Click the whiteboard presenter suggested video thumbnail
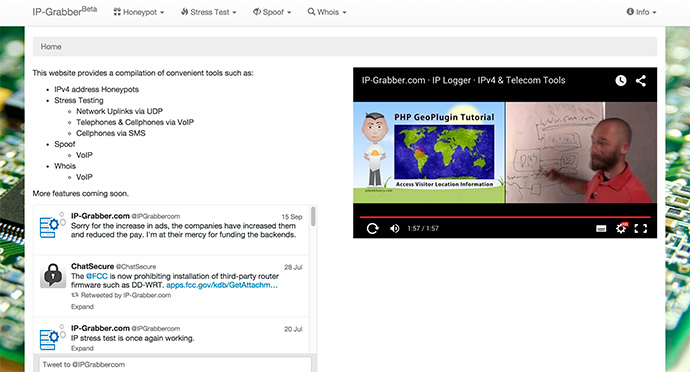The image size is (690, 372). pyautogui.click(x=581, y=152)
